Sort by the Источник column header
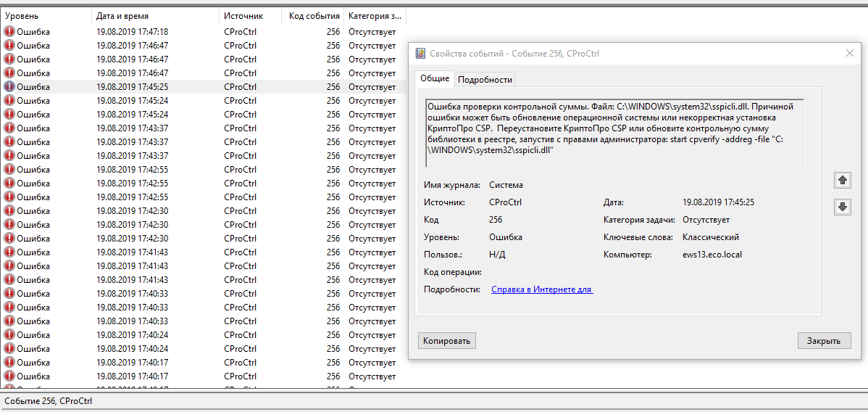Screen dimensions: 868x412 coord(250,16)
